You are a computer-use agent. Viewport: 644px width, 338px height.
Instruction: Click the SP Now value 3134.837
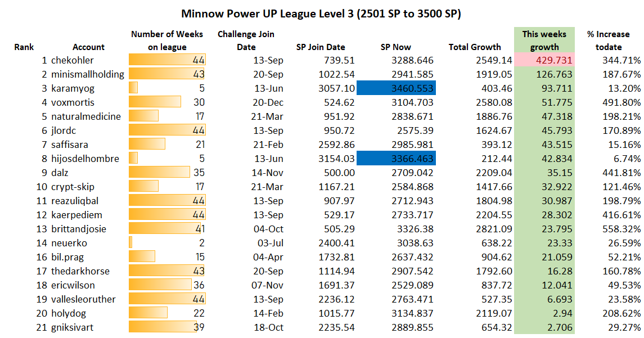412,313
